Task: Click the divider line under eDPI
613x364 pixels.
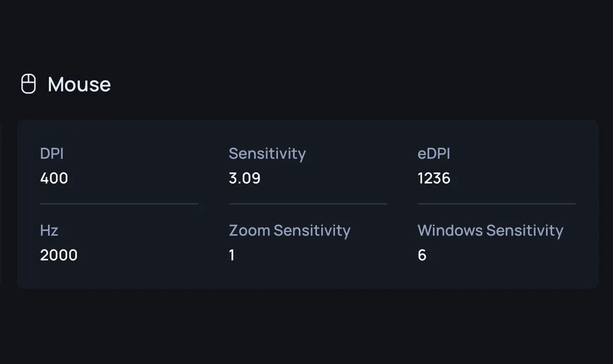Action: pyautogui.click(x=497, y=204)
